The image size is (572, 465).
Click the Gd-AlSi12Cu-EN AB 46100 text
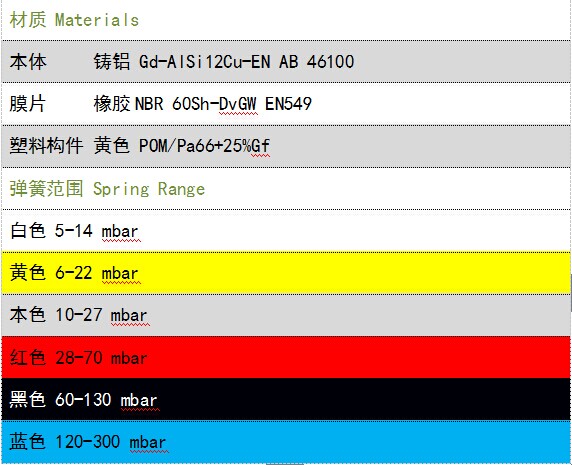point(247,61)
